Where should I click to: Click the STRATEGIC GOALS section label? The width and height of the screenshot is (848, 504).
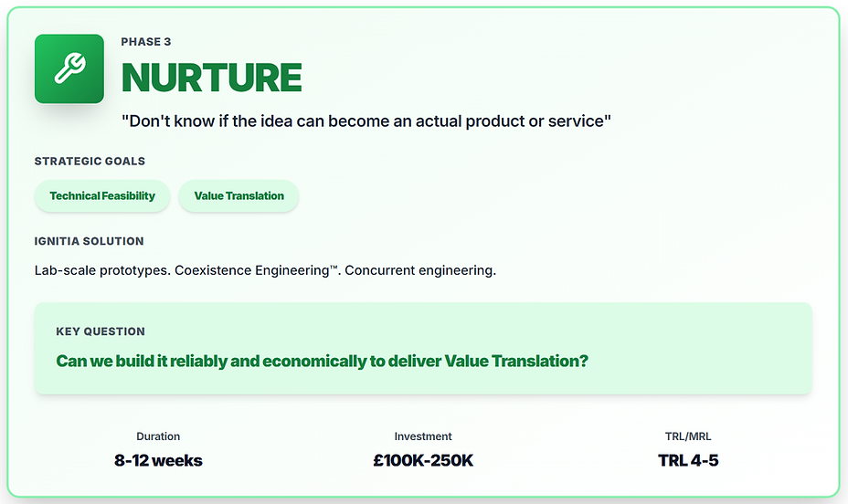(x=90, y=162)
